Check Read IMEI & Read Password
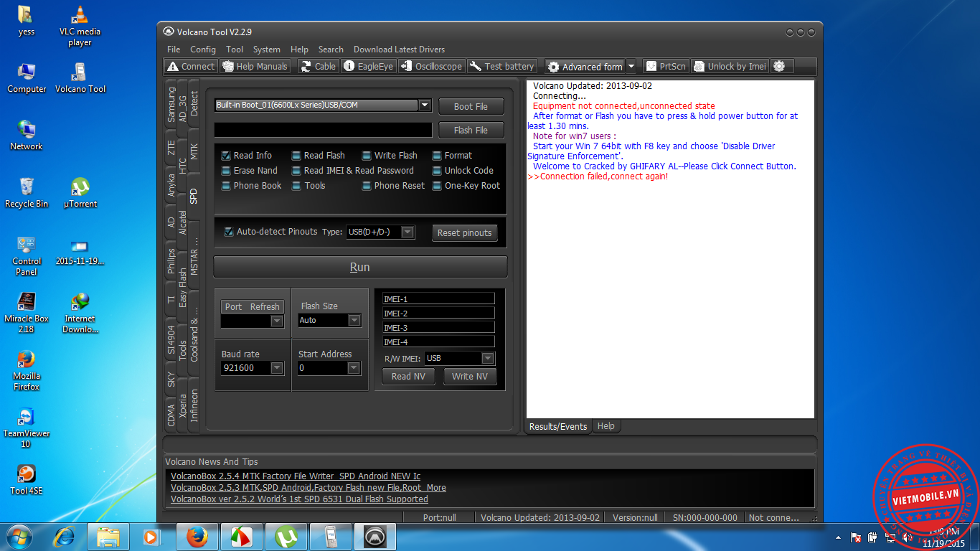 click(296, 170)
